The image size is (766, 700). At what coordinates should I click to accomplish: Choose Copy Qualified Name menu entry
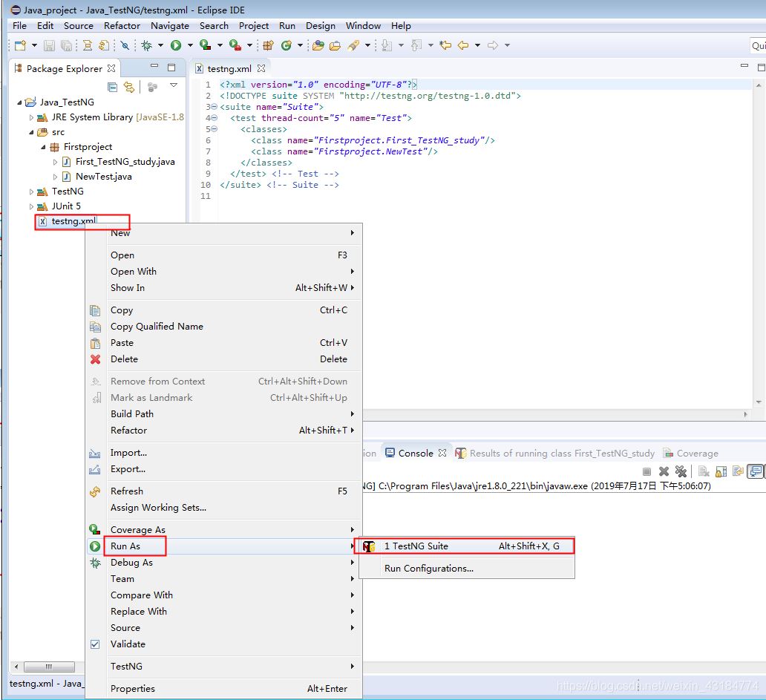pos(225,327)
